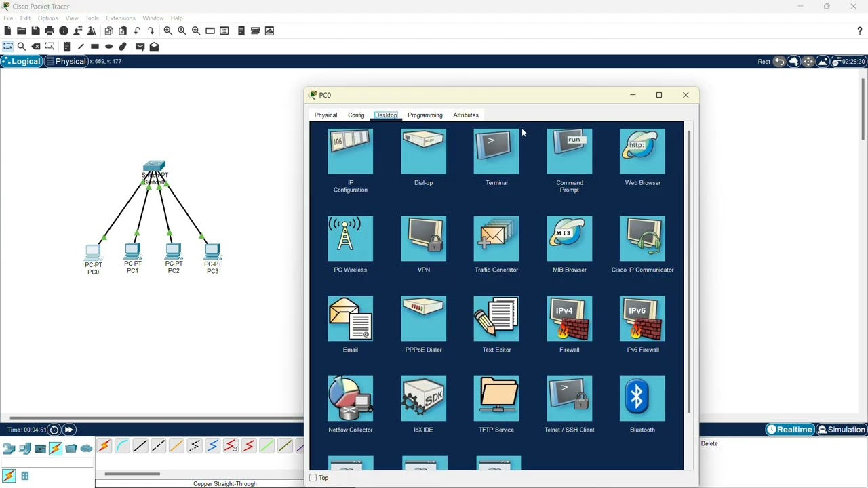
Task: Toggle the Top checkbox in PC0 window
Action: pyautogui.click(x=313, y=478)
